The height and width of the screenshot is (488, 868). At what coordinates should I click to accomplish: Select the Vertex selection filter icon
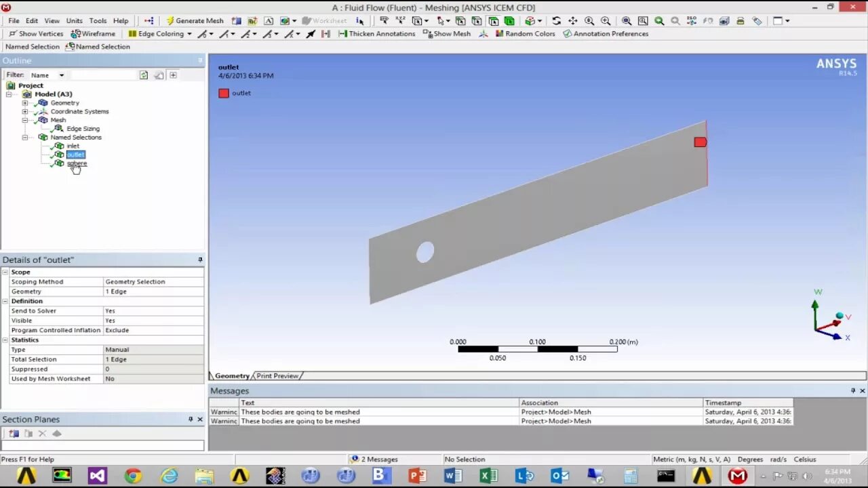point(459,20)
